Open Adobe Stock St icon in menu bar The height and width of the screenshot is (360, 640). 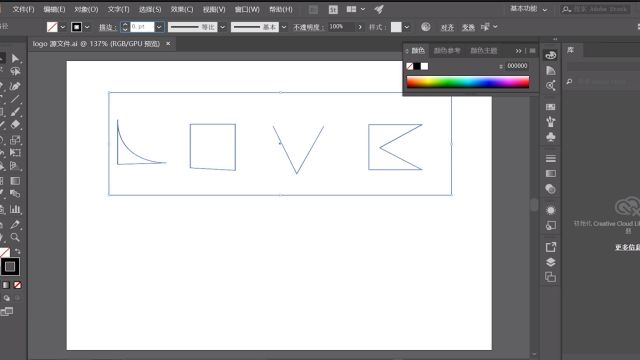333,9
